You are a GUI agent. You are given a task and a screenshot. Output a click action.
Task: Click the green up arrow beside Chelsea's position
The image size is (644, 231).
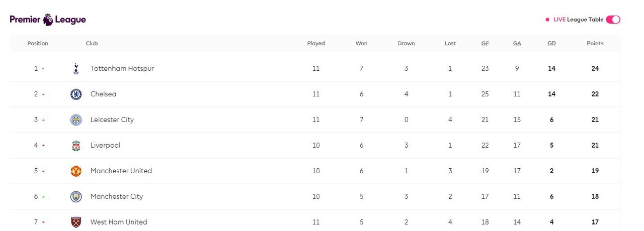43,94
